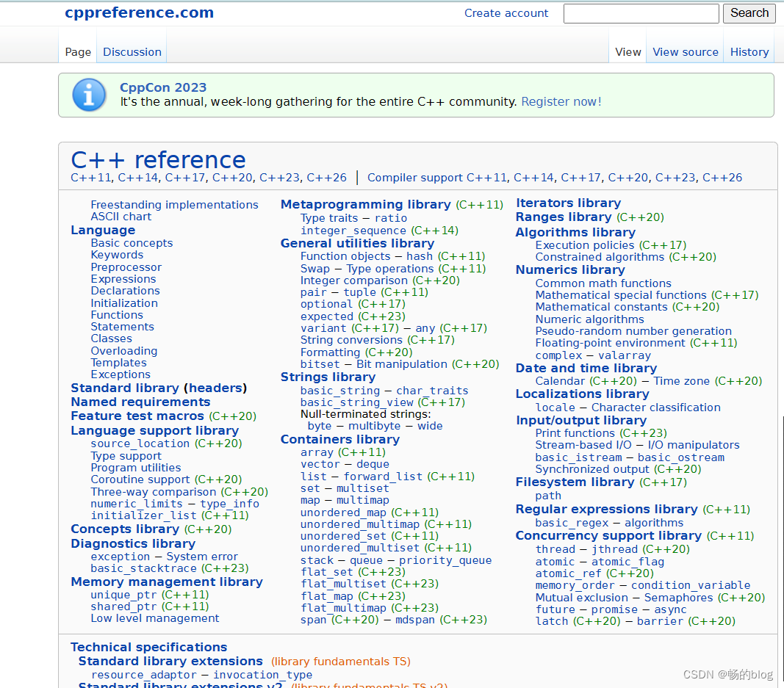Image resolution: width=784 pixels, height=688 pixels.
Task: Open Filesystem library link
Action: (575, 482)
